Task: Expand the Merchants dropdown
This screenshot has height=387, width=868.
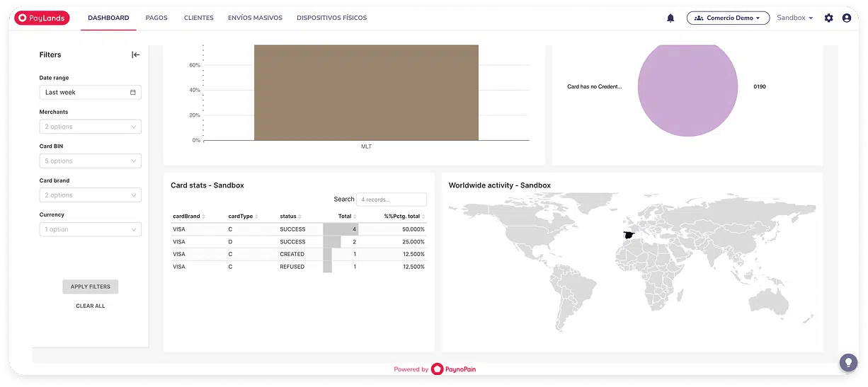Action: pyautogui.click(x=90, y=127)
